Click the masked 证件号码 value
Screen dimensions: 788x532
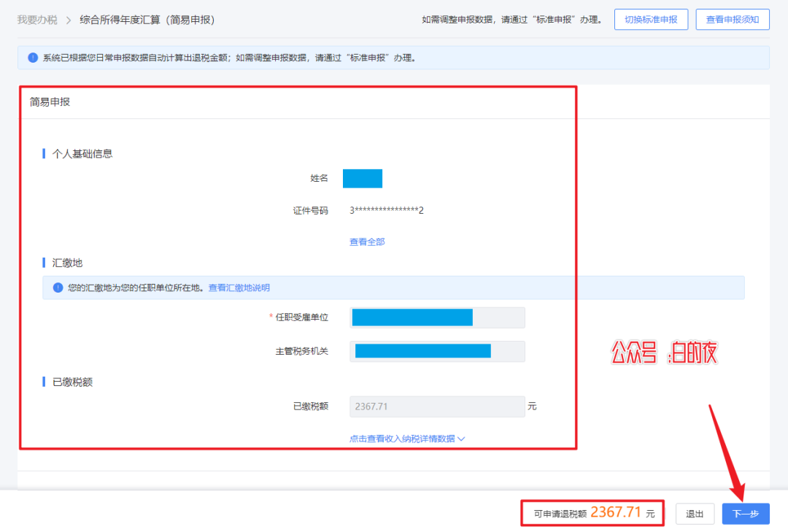(x=387, y=211)
